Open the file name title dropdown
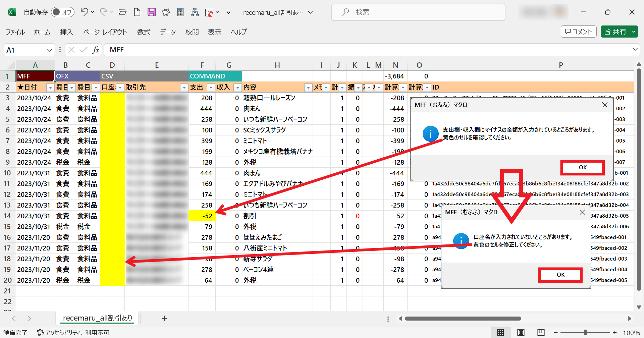The width and height of the screenshot is (644, 338). point(311,12)
